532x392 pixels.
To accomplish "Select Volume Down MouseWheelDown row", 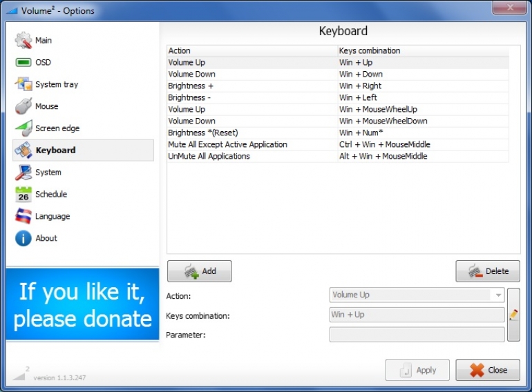I will pos(338,121).
